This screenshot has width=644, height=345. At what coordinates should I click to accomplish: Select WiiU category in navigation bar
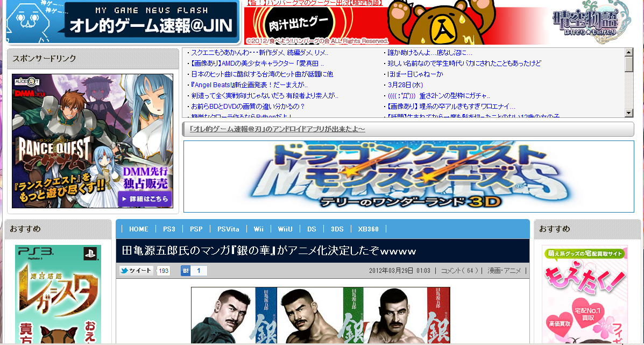click(x=286, y=229)
